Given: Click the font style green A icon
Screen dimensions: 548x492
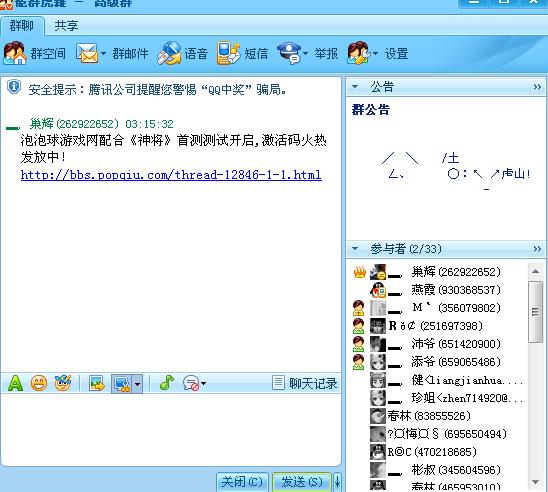Looking at the screenshot, I should pyautogui.click(x=15, y=383).
